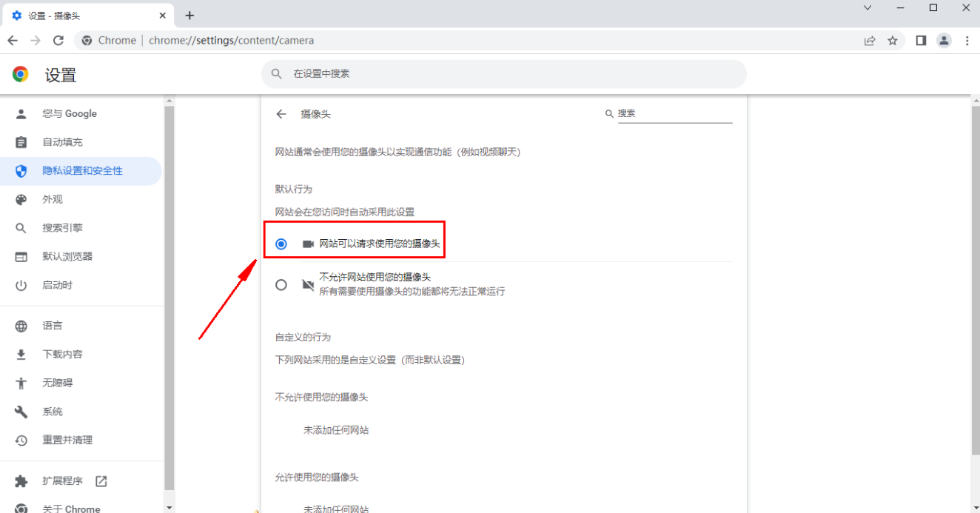The height and width of the screenshot is (513, 980).
Task: Click the 自定义的行为 heading text
Action: (303, 338)
